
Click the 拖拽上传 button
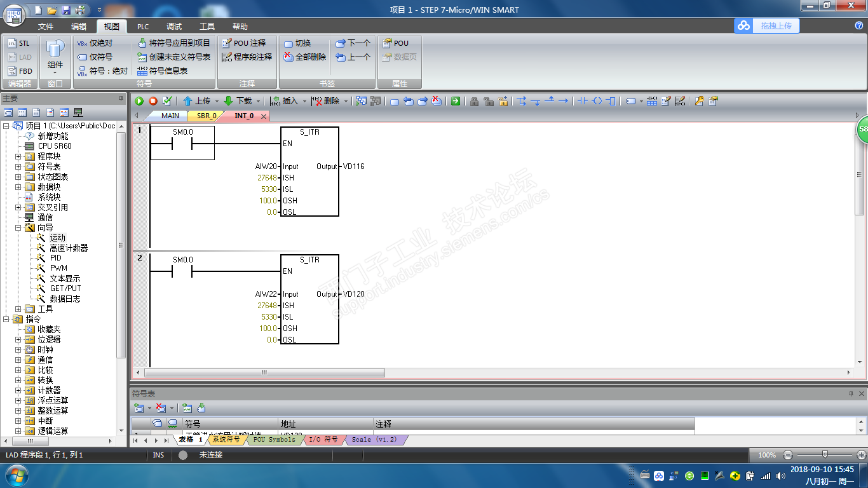pos(775,25)
